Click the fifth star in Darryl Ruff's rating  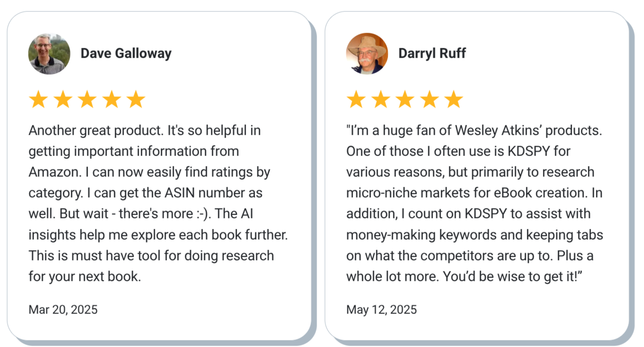454,100
